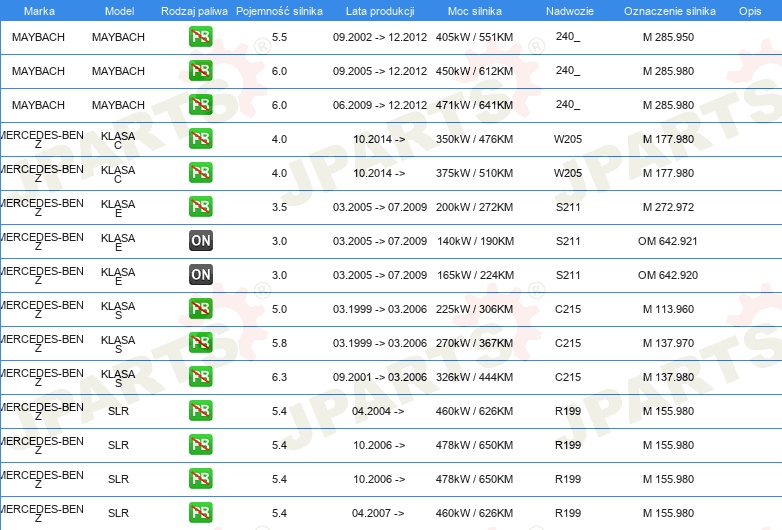Click the date range 06.2009 -> 12.2012

pyautogui.click(x=380, y=105)
